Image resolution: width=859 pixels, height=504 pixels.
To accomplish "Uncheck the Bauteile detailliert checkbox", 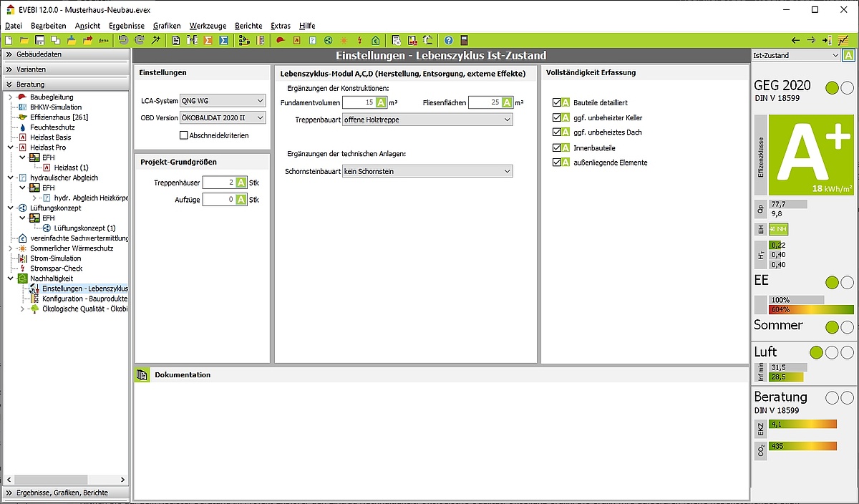I will coord(557,102).
